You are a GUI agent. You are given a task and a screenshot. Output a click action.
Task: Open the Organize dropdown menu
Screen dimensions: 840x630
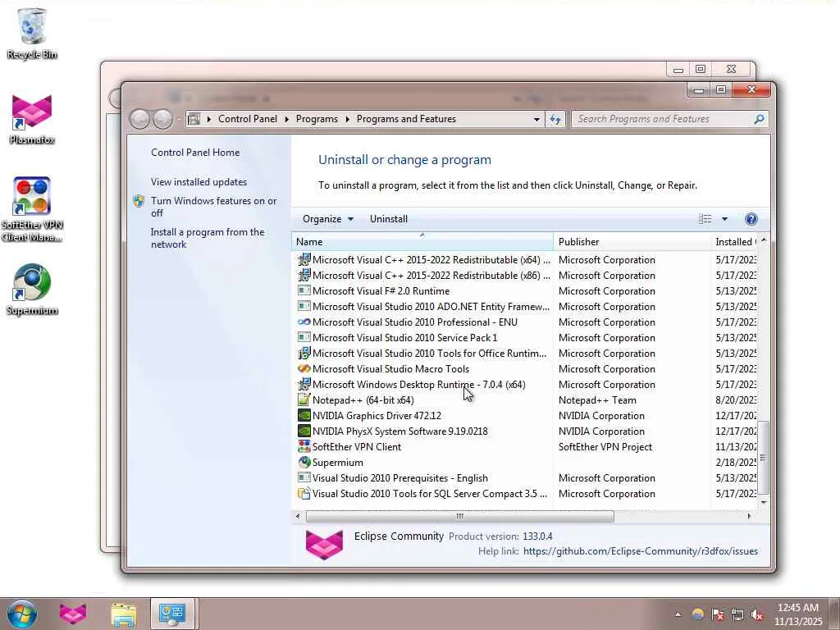(x=328, y=218)
